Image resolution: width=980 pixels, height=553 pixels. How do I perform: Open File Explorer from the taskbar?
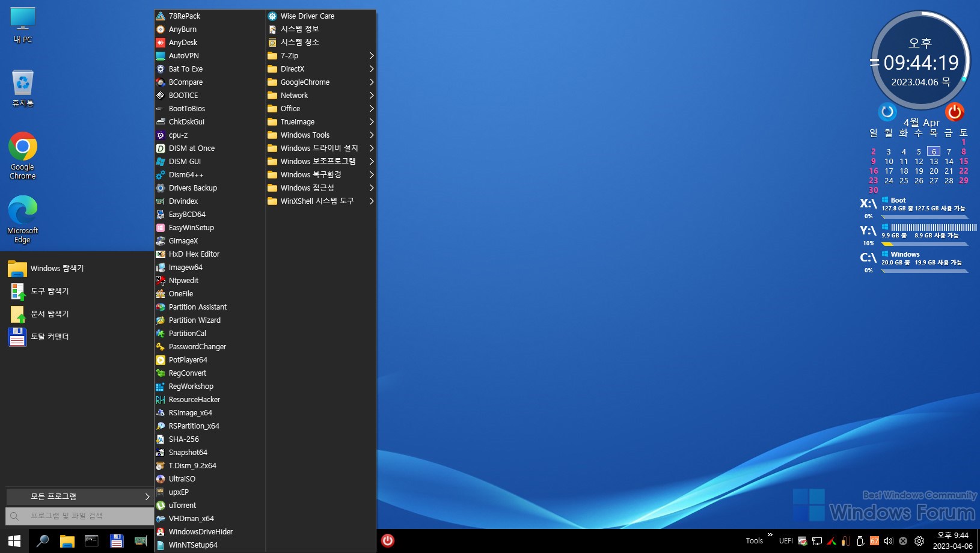coord(67,541)
